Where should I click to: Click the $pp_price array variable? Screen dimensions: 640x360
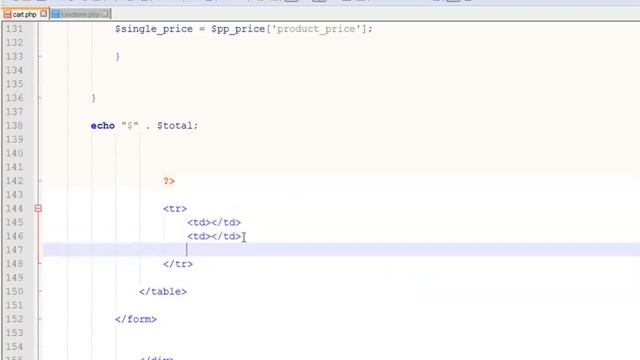pyautogui.click(x=238, y=29)
